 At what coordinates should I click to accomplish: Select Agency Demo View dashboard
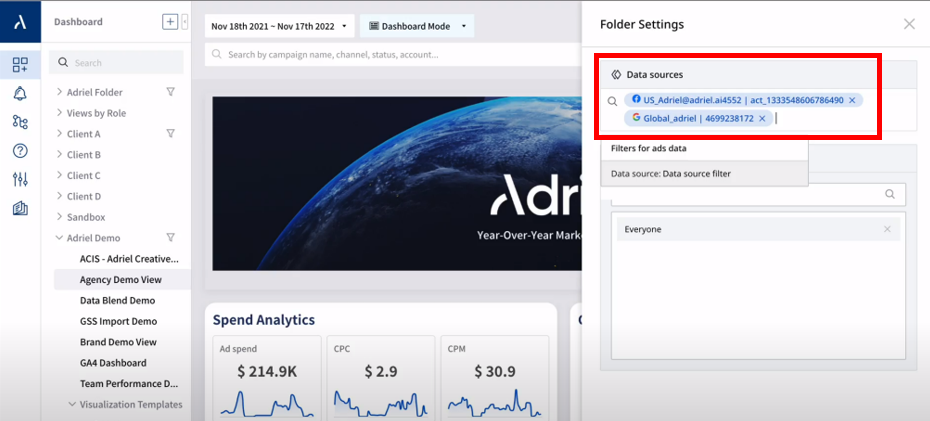120,279
